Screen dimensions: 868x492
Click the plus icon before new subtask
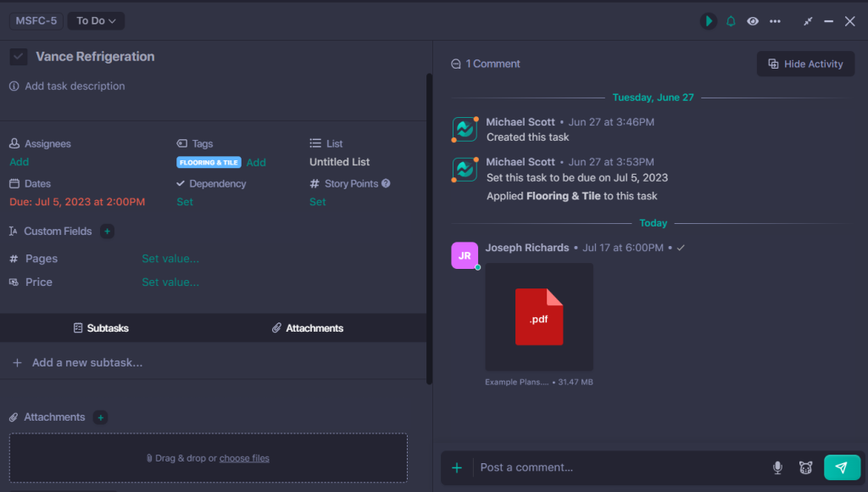coord(17,362)
